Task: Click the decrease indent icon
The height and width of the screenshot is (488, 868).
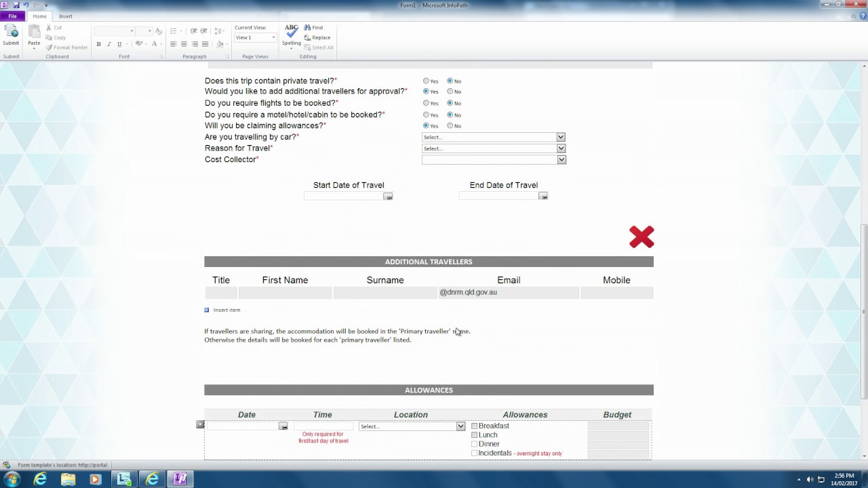Action: (193, 31)
